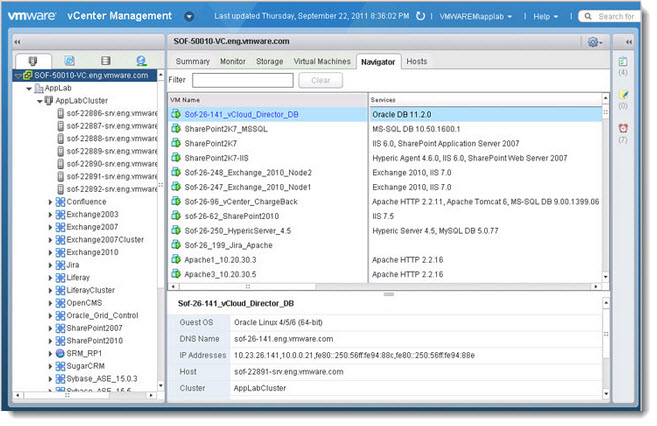
Task: Click the host icon for sof-22886-srv
Action: [x=61, y=114]
